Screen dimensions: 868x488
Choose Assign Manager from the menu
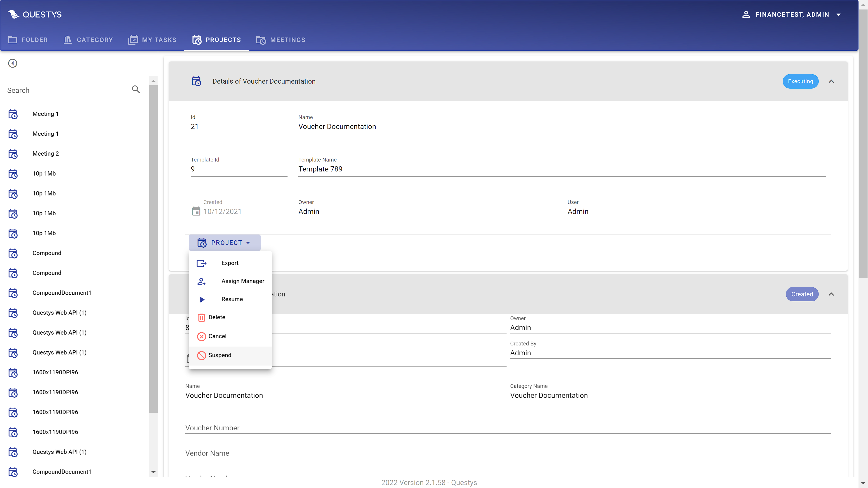coord(230,281)
